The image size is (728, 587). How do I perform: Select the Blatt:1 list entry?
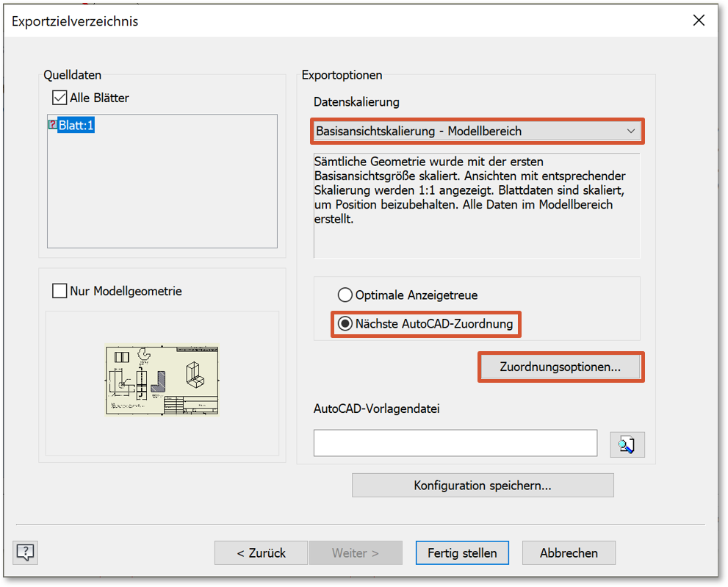(76, 125)
